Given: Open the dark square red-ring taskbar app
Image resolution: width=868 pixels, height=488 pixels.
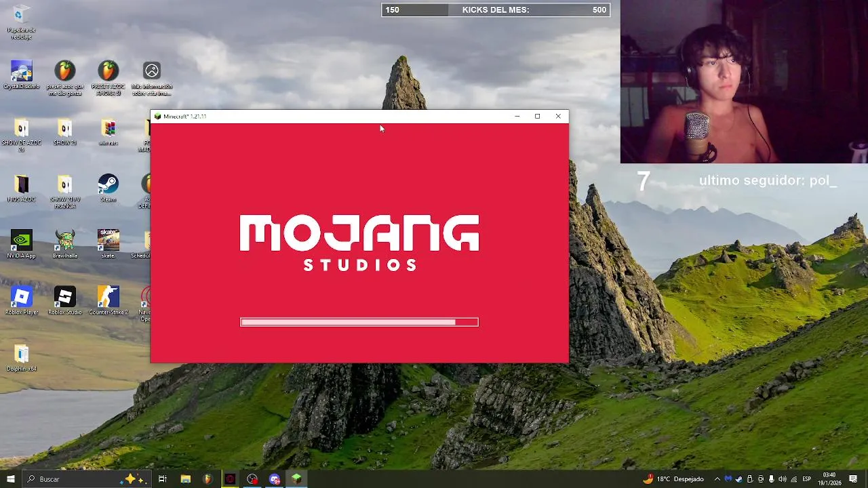Looking at the screenshot, I should click(230, 479).
